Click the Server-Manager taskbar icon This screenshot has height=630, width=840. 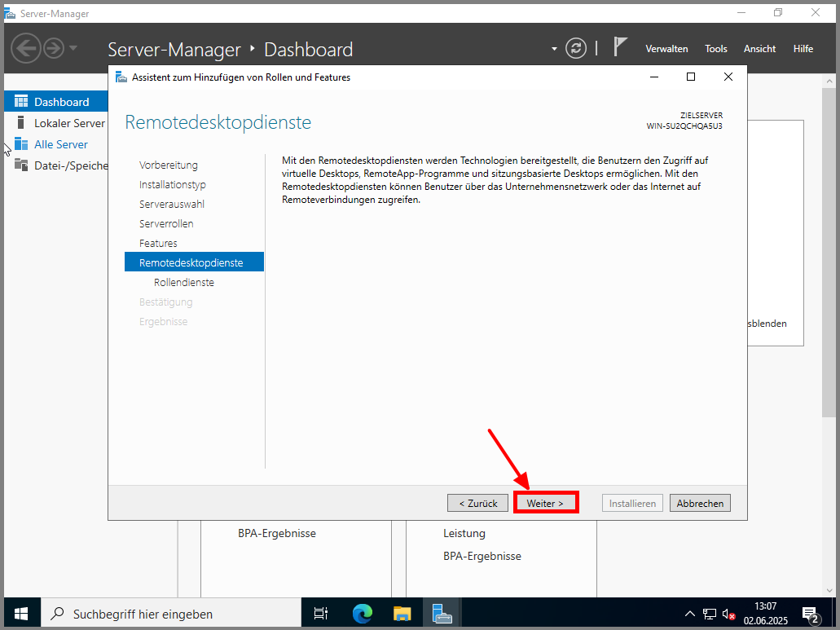[442, 614]
